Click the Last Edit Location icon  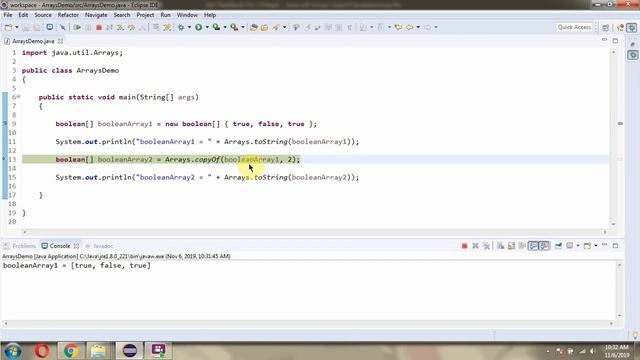pos(398,27)
